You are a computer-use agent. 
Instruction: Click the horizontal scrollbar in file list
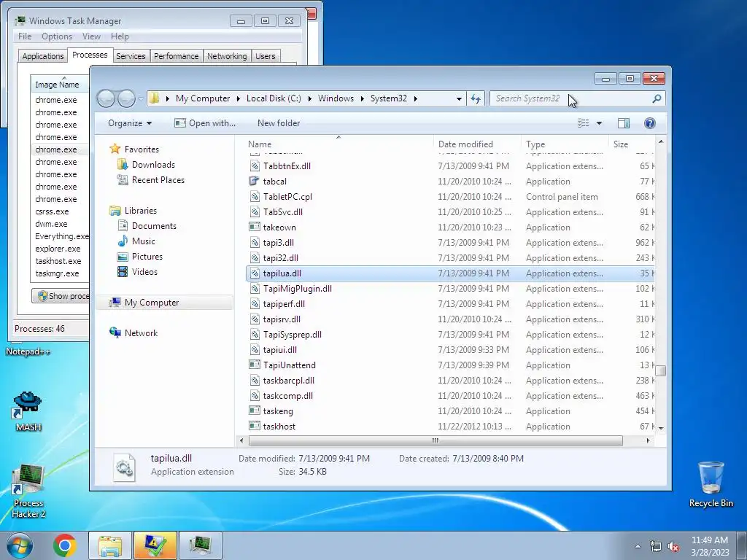[x=436, y=440]
